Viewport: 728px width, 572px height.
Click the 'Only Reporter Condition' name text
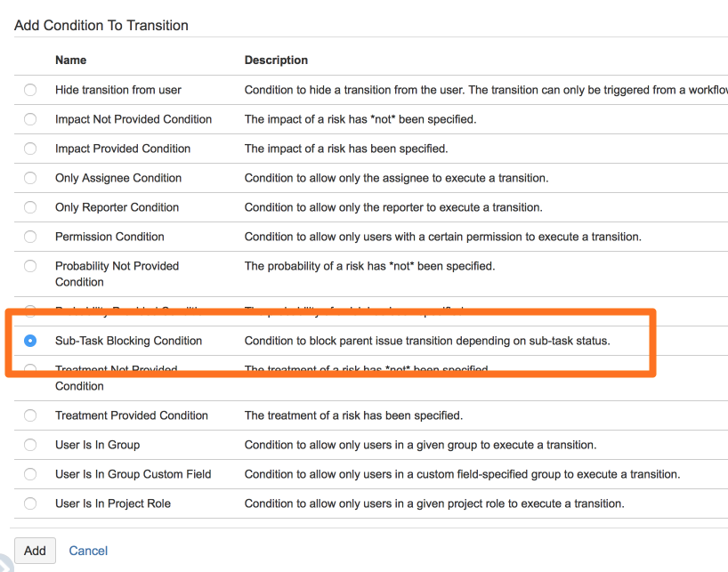click(117, 207)
